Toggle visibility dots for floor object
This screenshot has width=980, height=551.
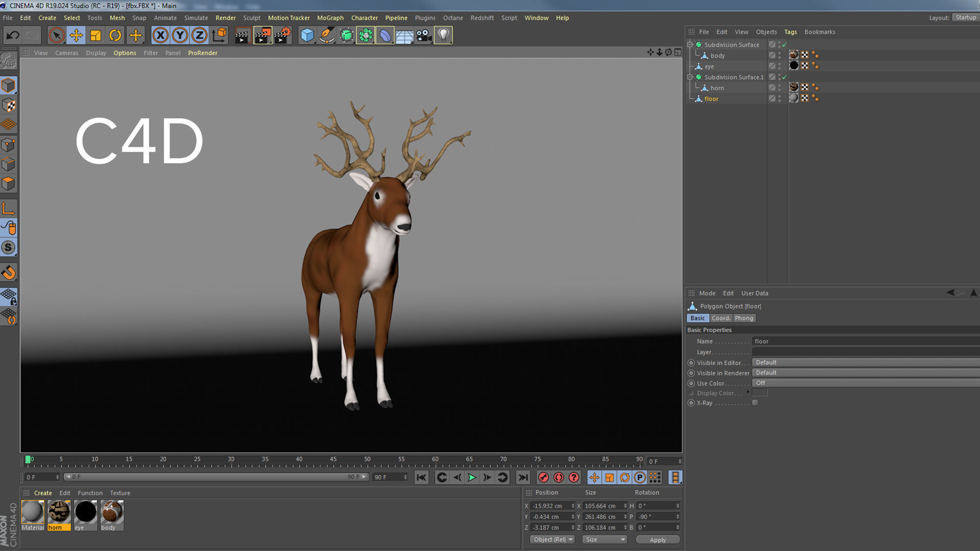click(x=779, y=98)
